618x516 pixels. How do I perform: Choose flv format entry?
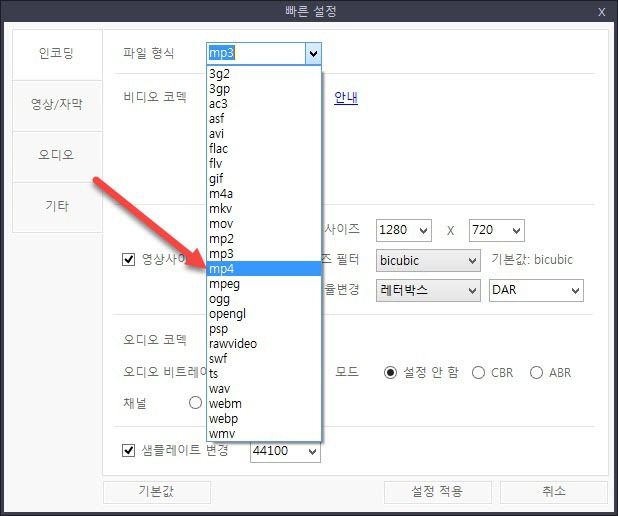(264, 164)
